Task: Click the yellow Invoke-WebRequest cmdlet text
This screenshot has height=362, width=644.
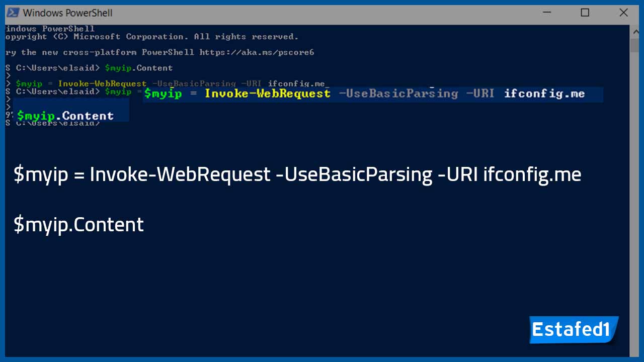Action: point(268,94)
